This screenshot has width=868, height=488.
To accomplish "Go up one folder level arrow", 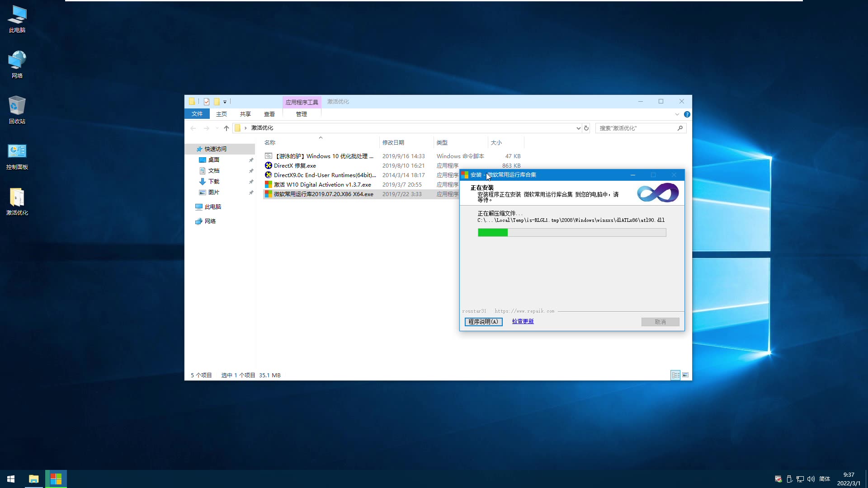I will (226, 128).
